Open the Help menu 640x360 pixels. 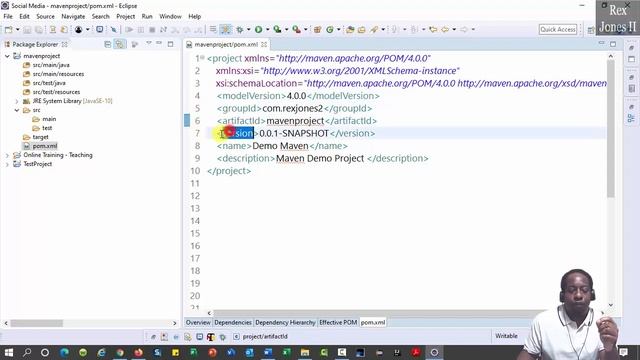tap(195, 16)
